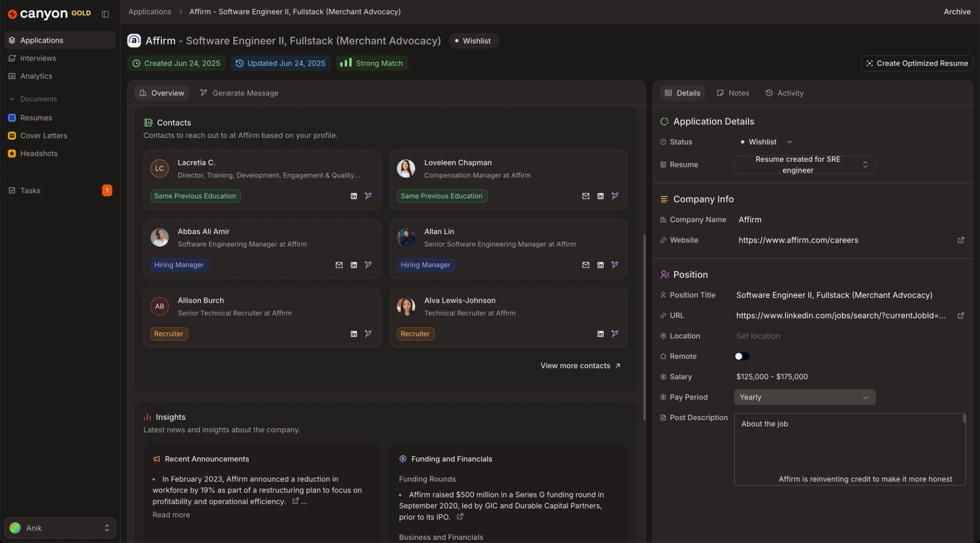Click View more contacts link

(x=580, y=366)
